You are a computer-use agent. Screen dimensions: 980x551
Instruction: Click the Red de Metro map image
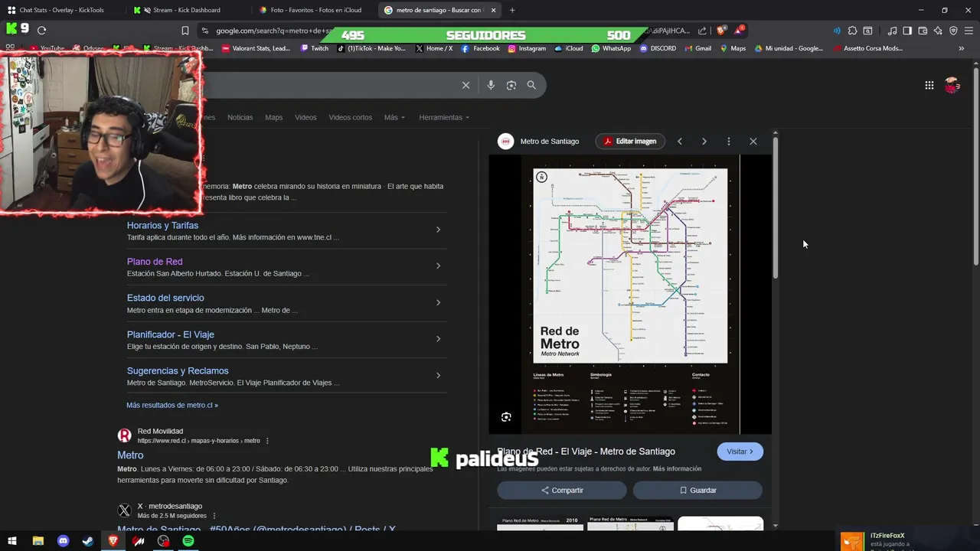(630, 295)
